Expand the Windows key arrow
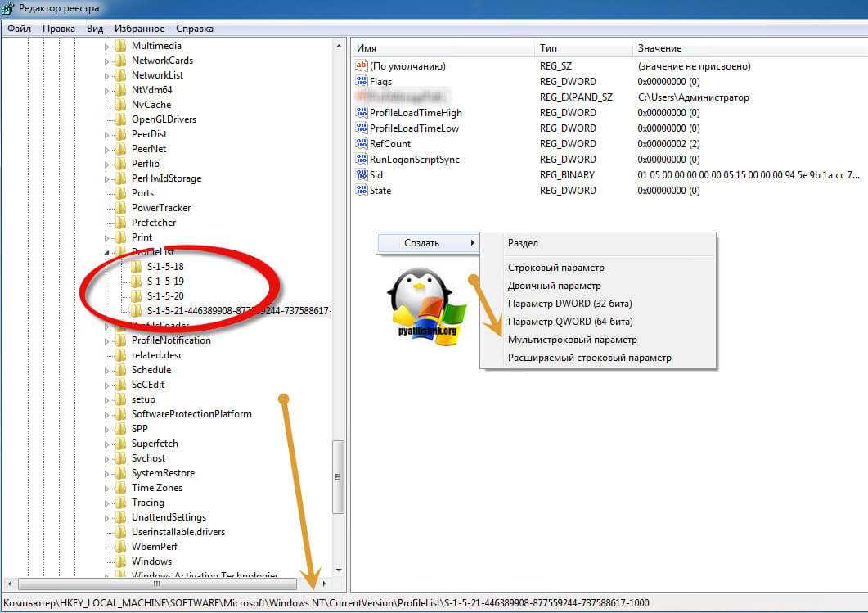The width and height of the screenshot is (868, 613). pos(106,561)
